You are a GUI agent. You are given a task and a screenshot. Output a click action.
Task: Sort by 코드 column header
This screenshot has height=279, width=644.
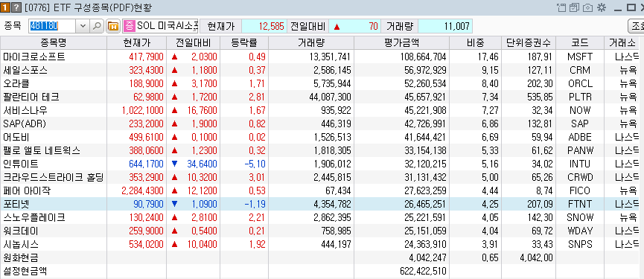coord(580,42)
